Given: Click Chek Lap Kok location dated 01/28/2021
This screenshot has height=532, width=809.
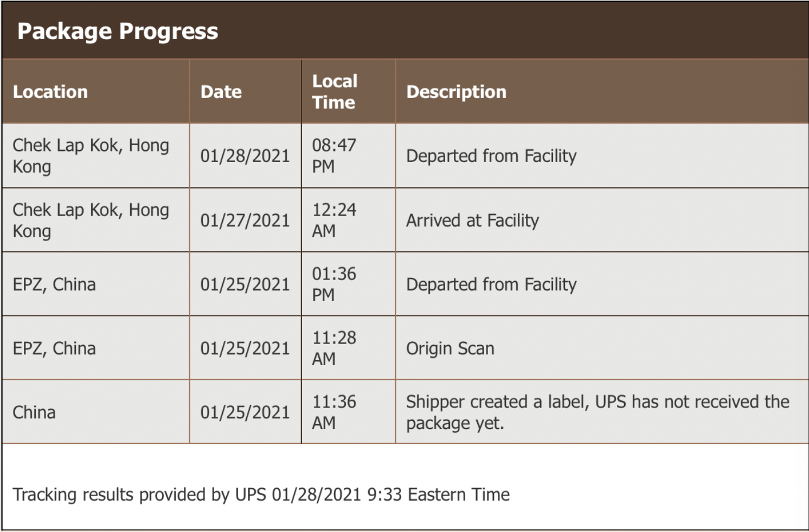Looking at the screenshot, I should [x=91, y=156].
